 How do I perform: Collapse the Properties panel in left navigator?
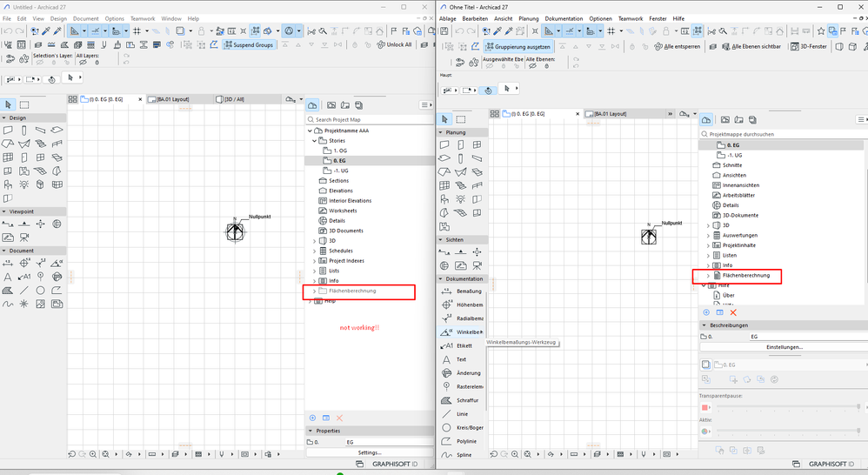coord(310,431)
